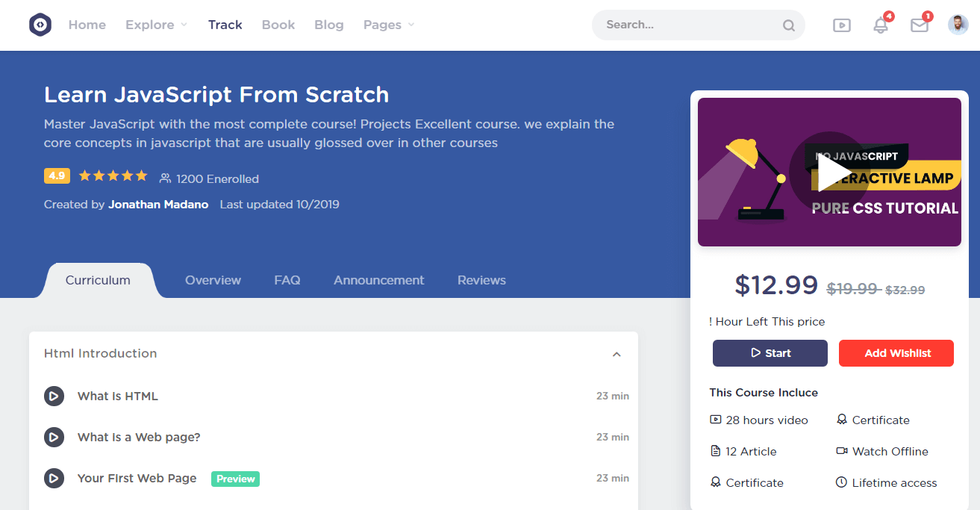Viewport: 980px width, 510px height.
Task: Switch to the Reviews tab
Action: pyautogui.click(x=481, y=281)
